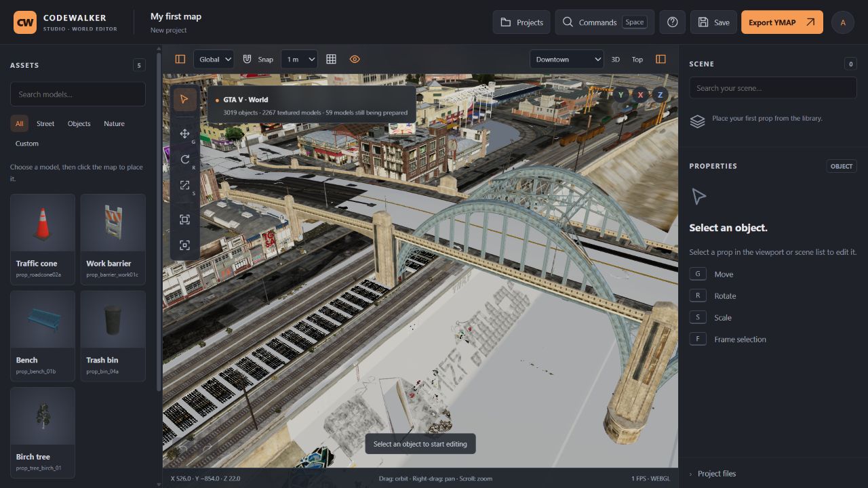
Task: Choose the Traffic cone model card
Action: (x=43, y=239)
